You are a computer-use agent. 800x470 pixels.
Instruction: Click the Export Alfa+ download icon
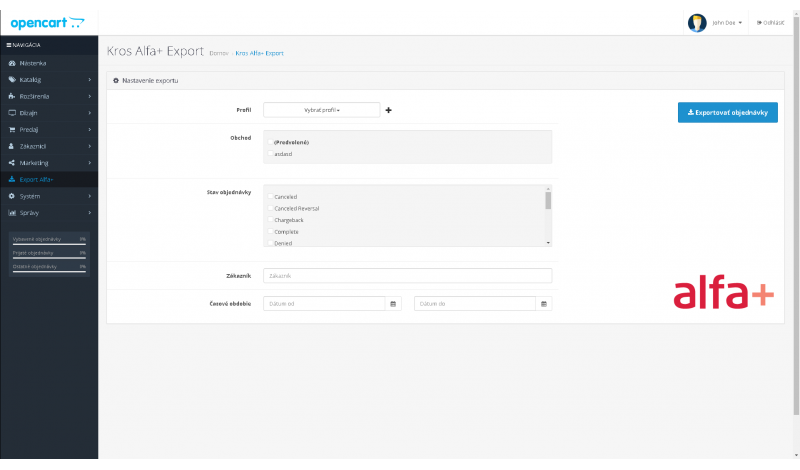point(12,180)
